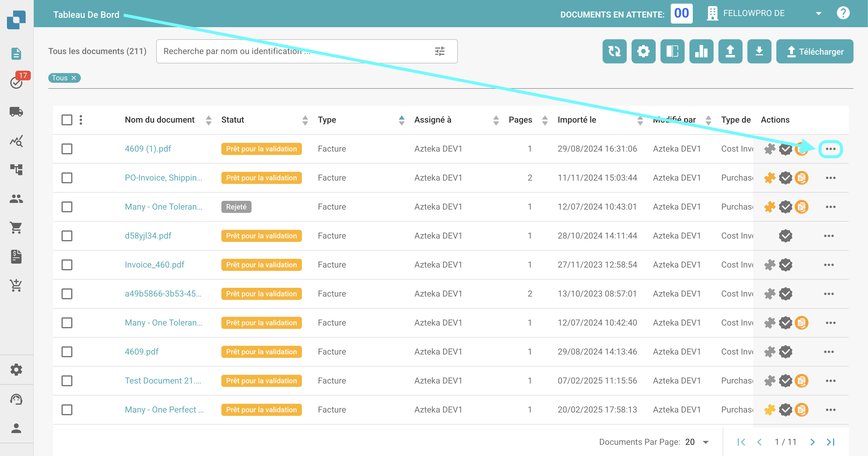The height and width of the screenshot is (456, 868).
Task: Open the shopping cart sidebar icon
Action: [16, 228]
